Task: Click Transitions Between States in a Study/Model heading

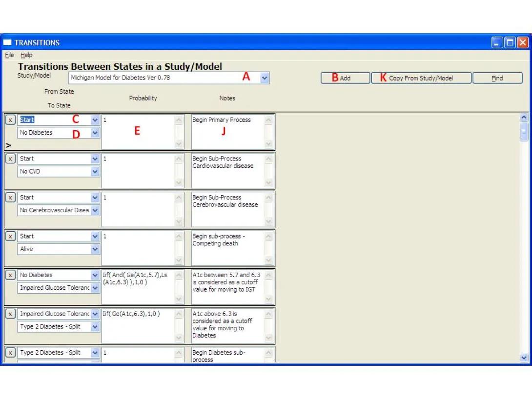Action: click(x=120, y=66)
